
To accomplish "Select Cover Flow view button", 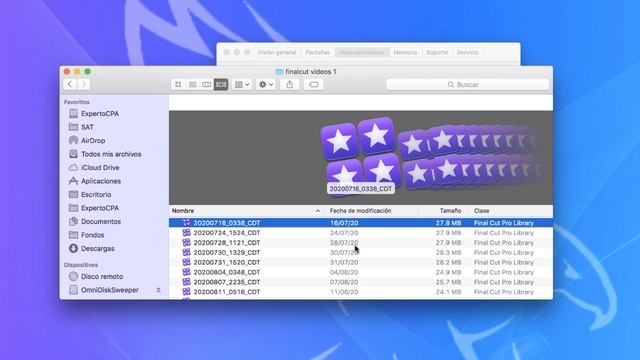I will pyautogui.click(x=221, y=84).
